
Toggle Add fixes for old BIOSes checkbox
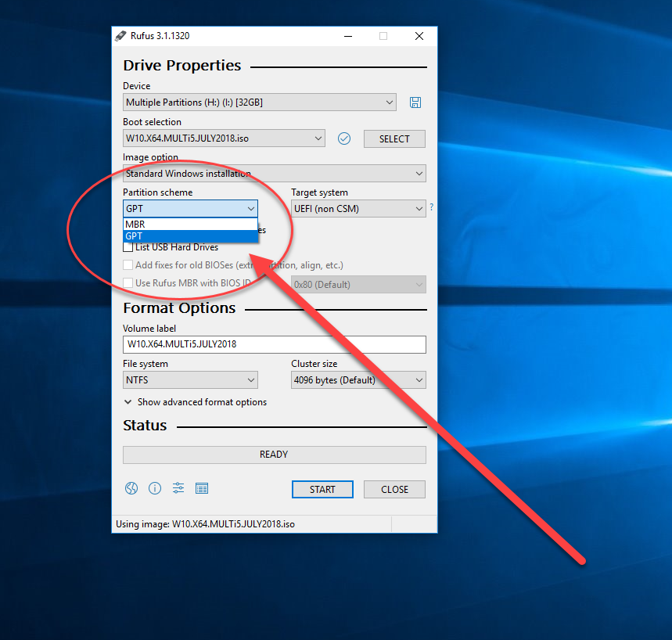128,265
